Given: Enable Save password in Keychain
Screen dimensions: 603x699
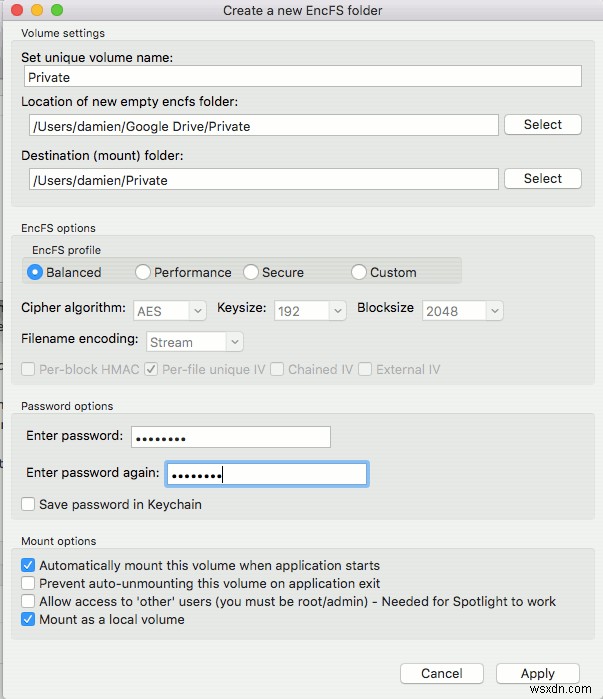Looking at the screenshot, I should (x=28, y=504).
